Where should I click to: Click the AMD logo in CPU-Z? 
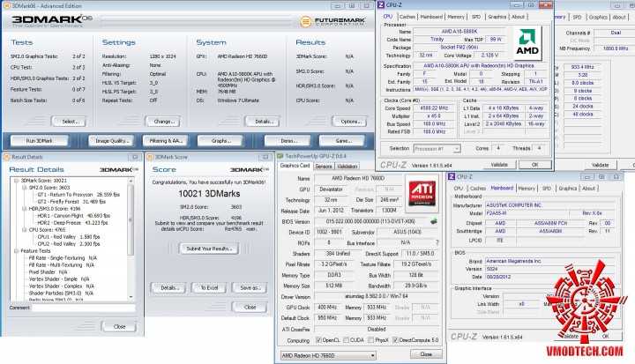(x=527, y=43)
